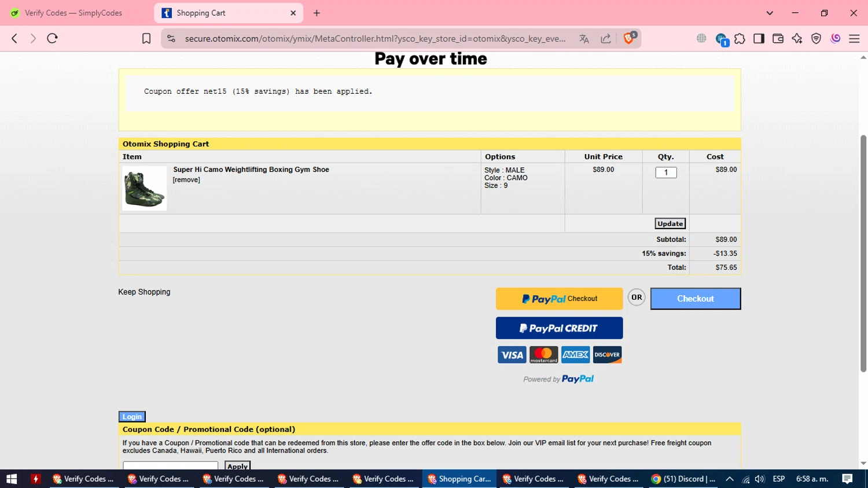Click the savings amount -$13.35
Screen dimensions: 868x488
[725, 254]
